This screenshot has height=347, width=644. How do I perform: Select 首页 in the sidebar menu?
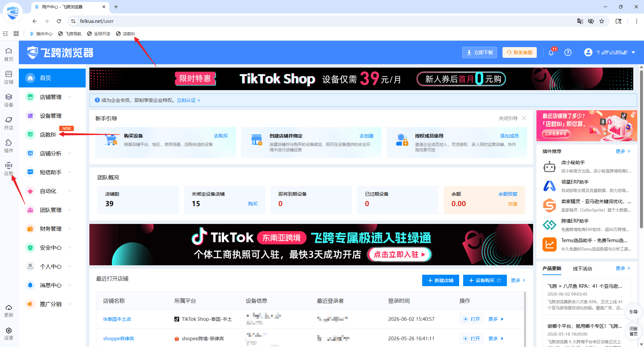click(52, 78)
